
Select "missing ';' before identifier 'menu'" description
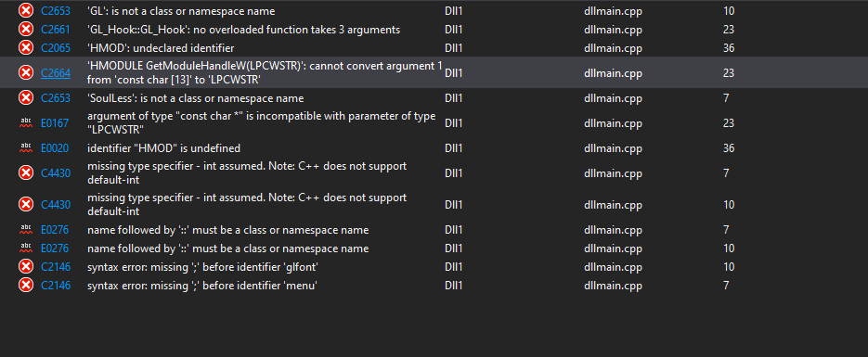[x=202, y=286]
